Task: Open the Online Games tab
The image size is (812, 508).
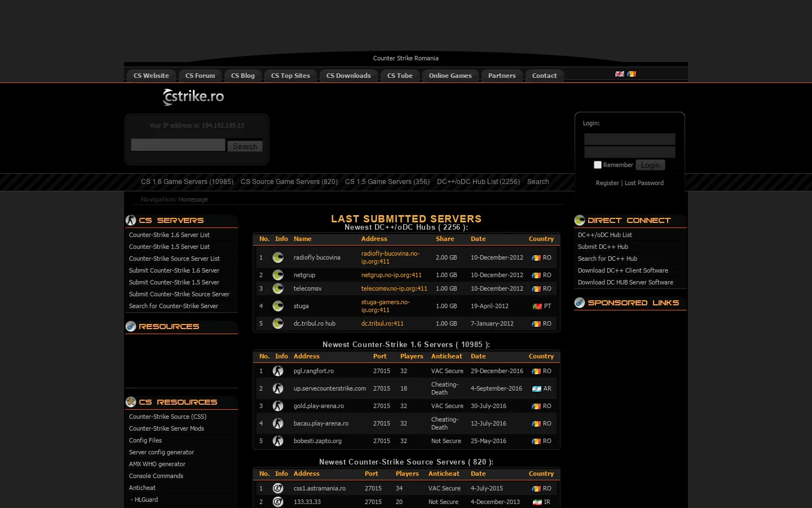Action: point(450,76)
